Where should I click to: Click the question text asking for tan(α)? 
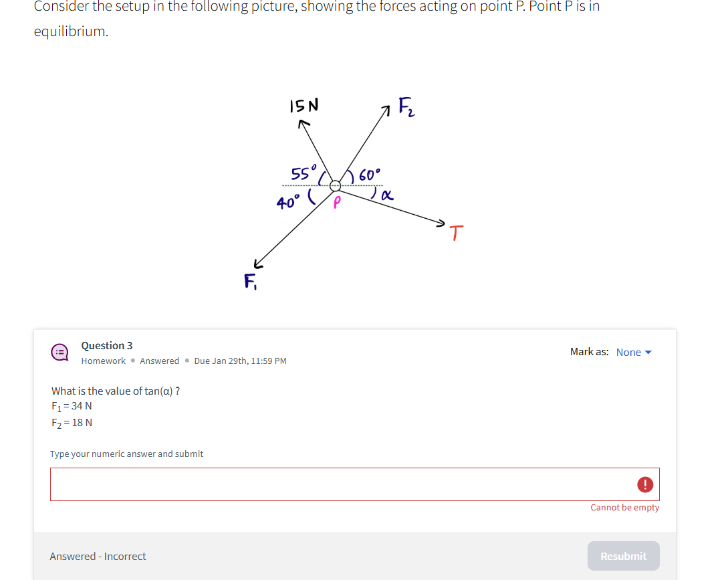(x=116, y=391)
